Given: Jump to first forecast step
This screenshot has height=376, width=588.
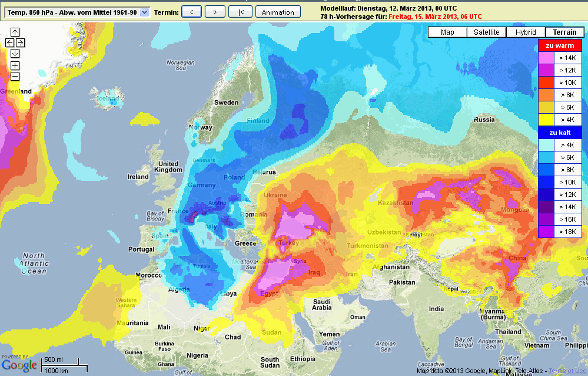Looking at the screenshot, I should tap(240, 12).
